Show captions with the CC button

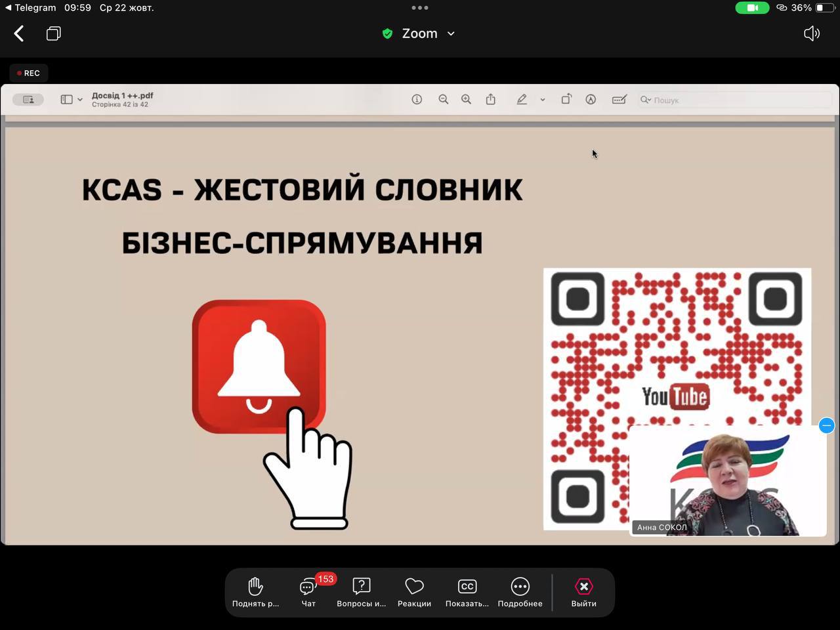click(467, 592)
